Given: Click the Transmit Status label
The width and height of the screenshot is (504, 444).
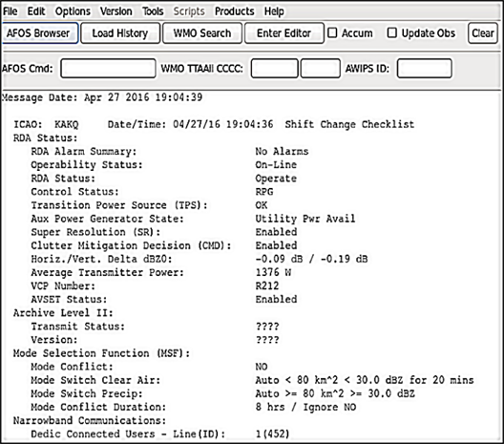Looking at the screenshot, I should coord(77,327).
